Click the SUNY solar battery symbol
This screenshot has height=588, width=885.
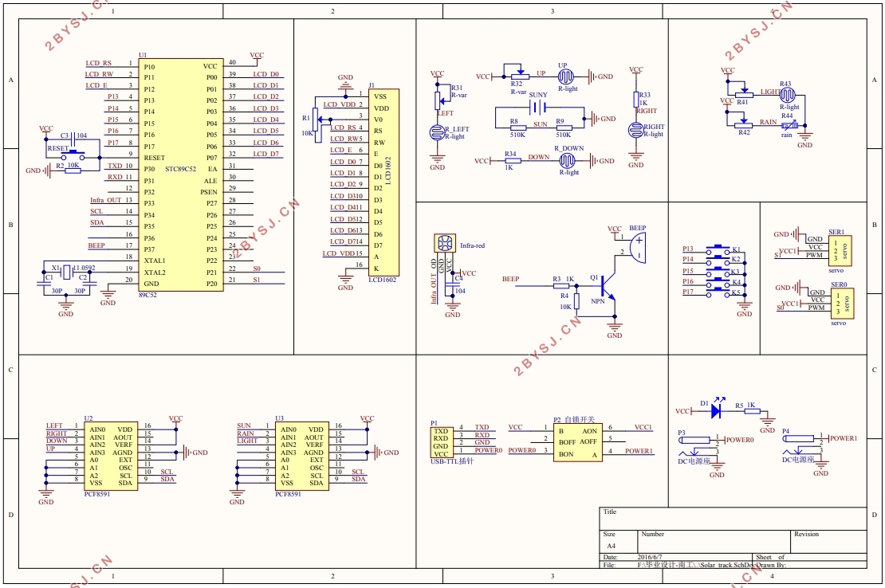click(x=539, y=108)
